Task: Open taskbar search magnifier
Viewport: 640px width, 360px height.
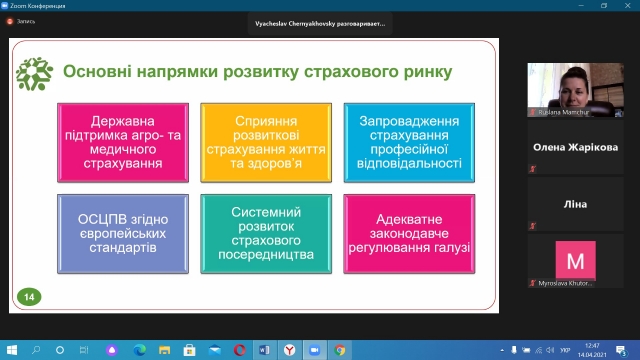Action: [x=36, y=350]
